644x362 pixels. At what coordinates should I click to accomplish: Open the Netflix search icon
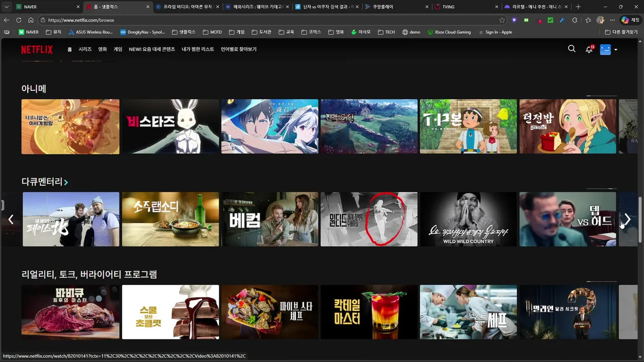click(572, 49)
